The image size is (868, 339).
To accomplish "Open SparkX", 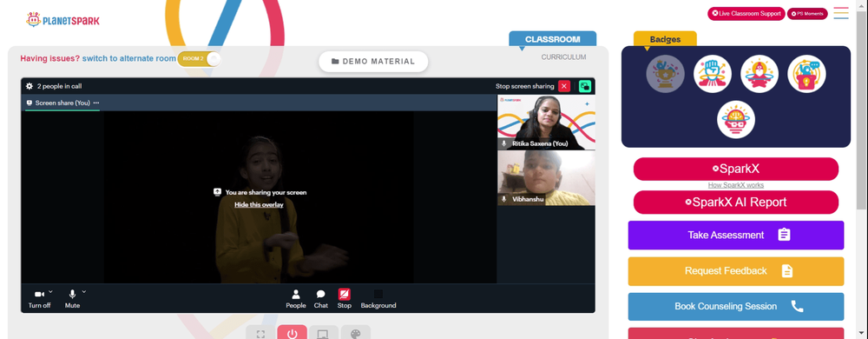I will pyautogui.click(x=736, y=169).
